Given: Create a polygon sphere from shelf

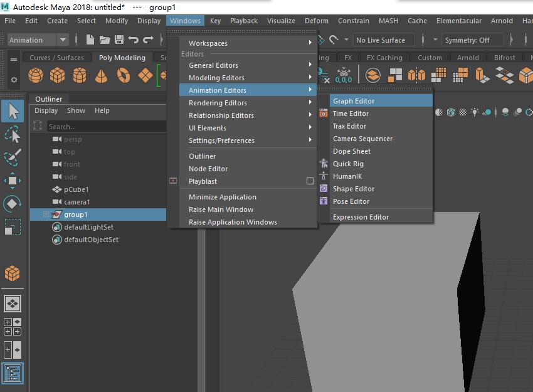Looking at the screenshot, I should [x=36, y=75].
